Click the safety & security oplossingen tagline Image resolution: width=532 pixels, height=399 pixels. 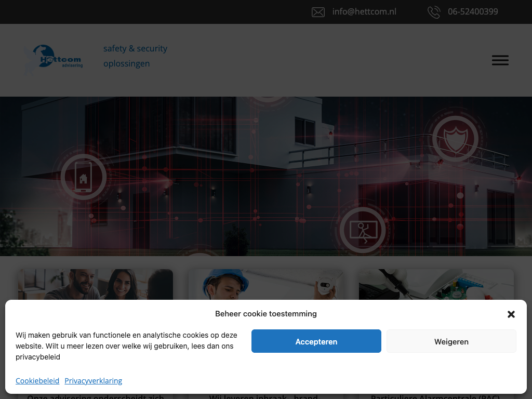click(x=135, y=56)
